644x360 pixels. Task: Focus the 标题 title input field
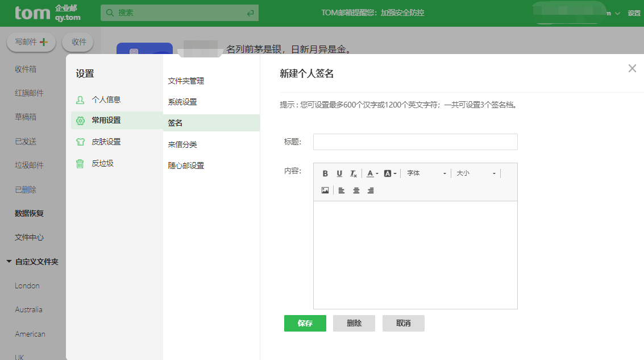(416, 142)
